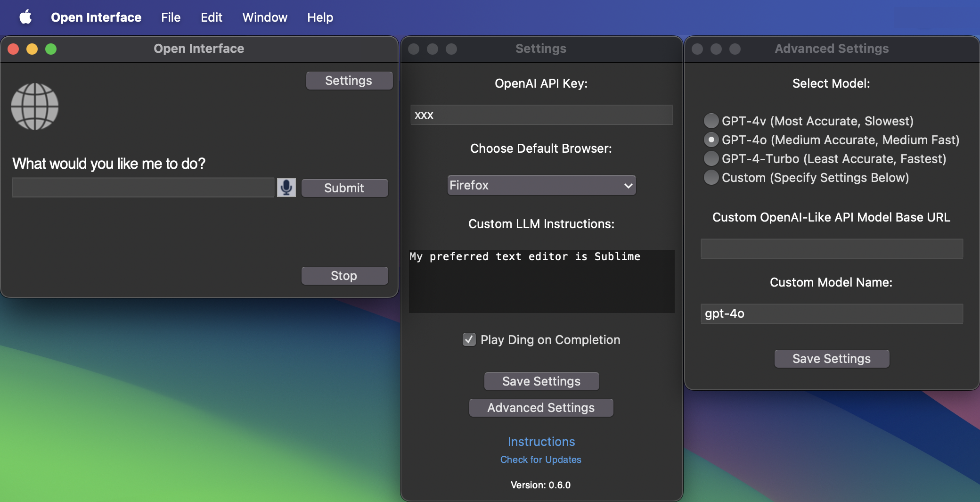
Task: Open the Edit menu
Action: pos(212,17)
